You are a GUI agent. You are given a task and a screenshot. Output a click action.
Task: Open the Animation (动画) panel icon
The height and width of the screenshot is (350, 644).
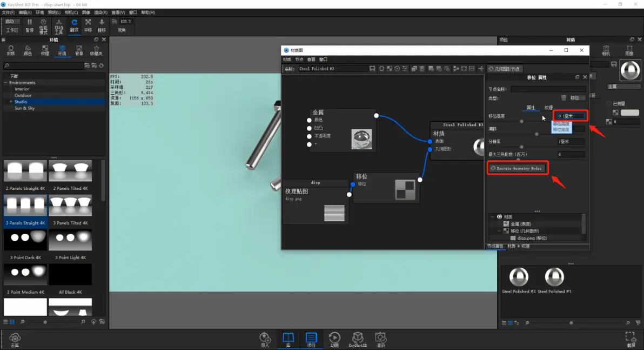point(334,340)
